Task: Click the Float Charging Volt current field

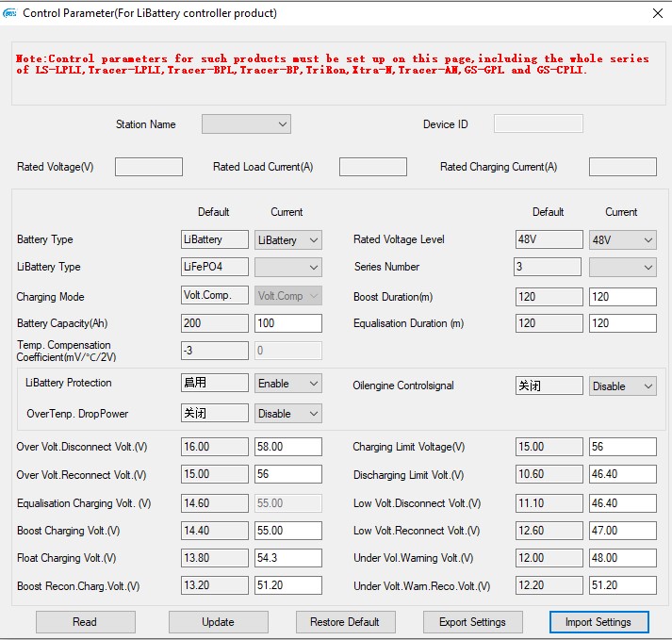Action: click(x=288, y=558)
